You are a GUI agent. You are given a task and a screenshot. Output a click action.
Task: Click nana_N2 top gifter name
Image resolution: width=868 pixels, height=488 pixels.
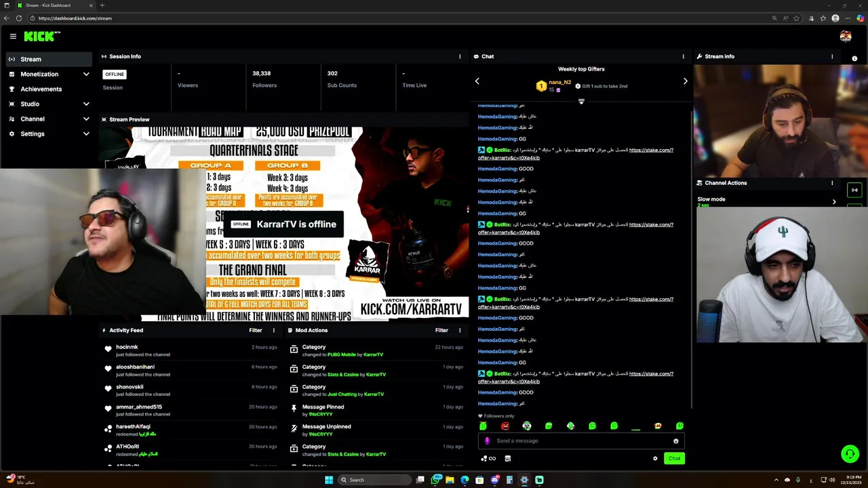(x=559, y=83)
